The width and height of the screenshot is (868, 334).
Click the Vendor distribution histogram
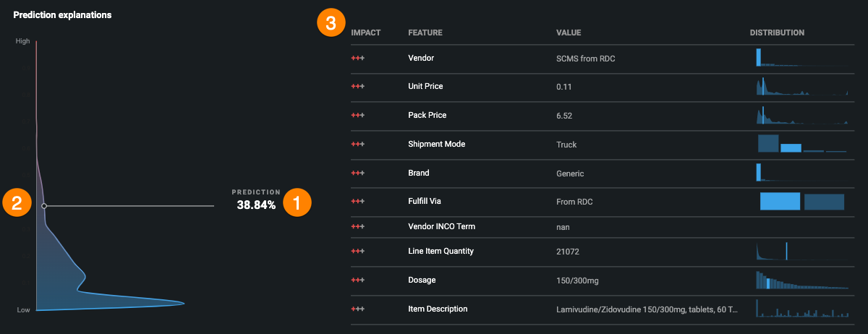[801, 58]
